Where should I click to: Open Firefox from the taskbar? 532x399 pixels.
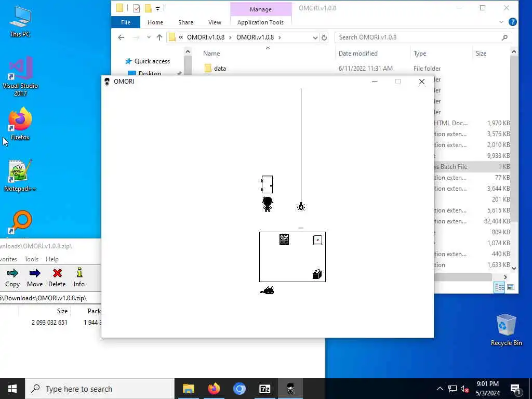[214, 389]
